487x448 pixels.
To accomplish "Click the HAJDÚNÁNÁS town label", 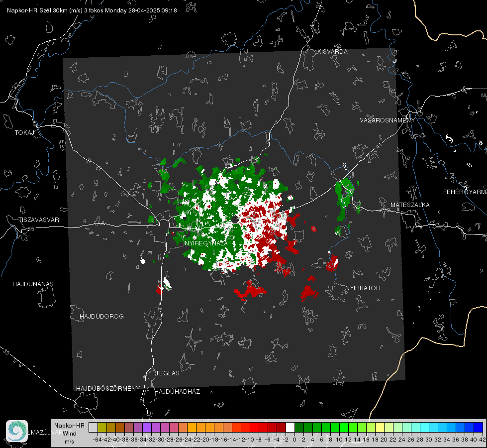I will pyautogui.click(x=33, y=284).
